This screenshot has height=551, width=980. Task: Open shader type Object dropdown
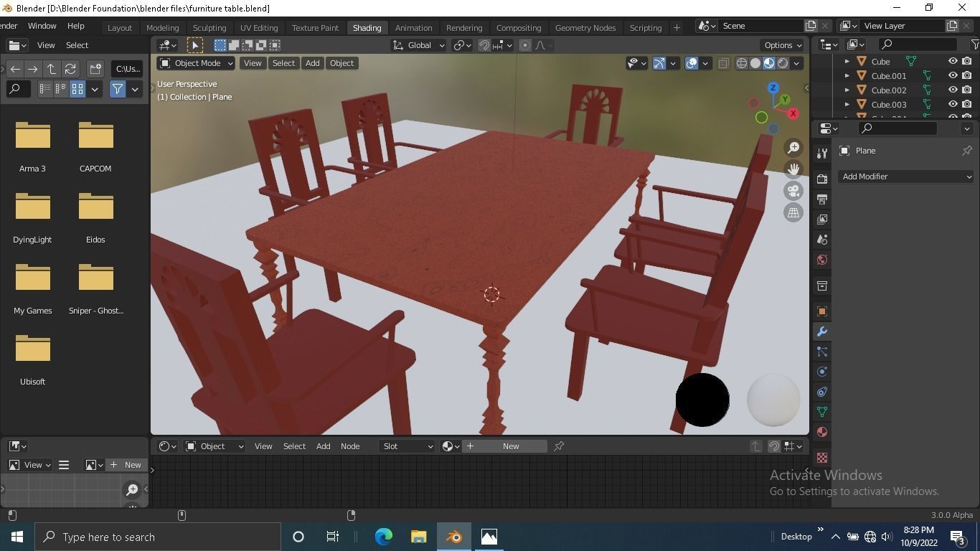pos(215,446)
